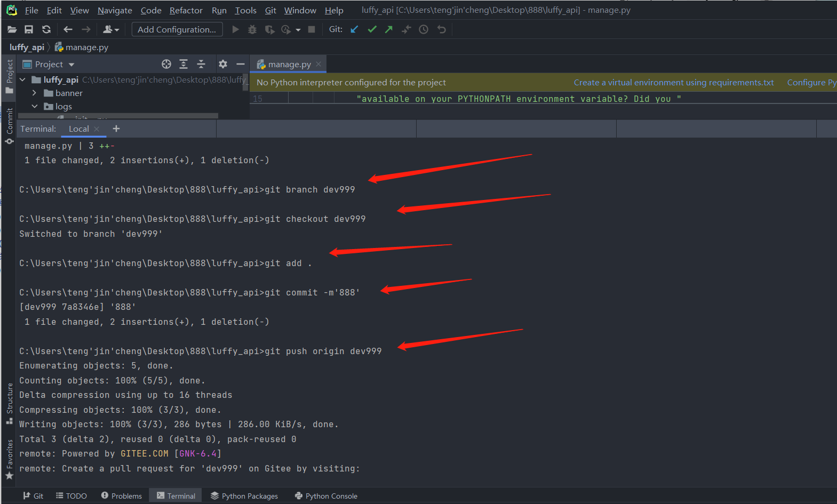Click the Git Commit green checkmark
Image resolution: width=837 pixels, height=504 pixels.
(372, 29)
